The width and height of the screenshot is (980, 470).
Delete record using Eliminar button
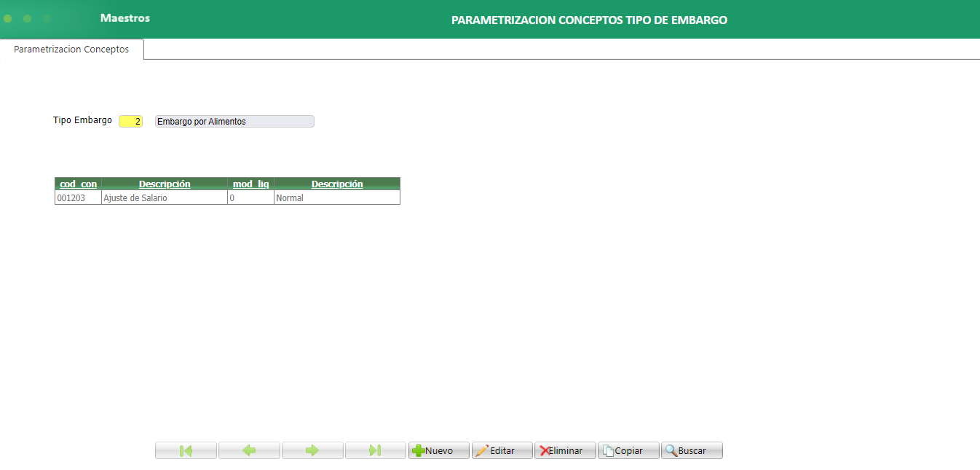[566, 450]
